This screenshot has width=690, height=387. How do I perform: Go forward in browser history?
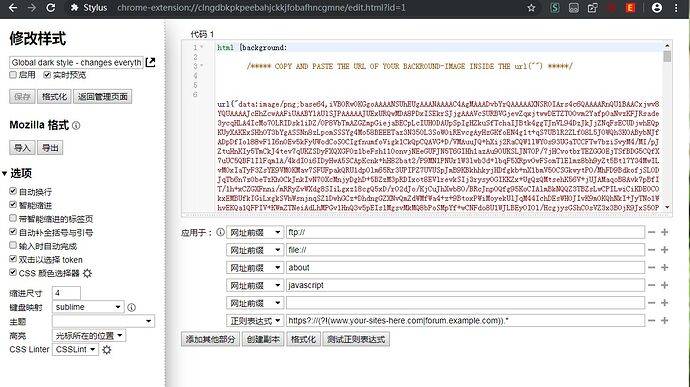point(31,7)
